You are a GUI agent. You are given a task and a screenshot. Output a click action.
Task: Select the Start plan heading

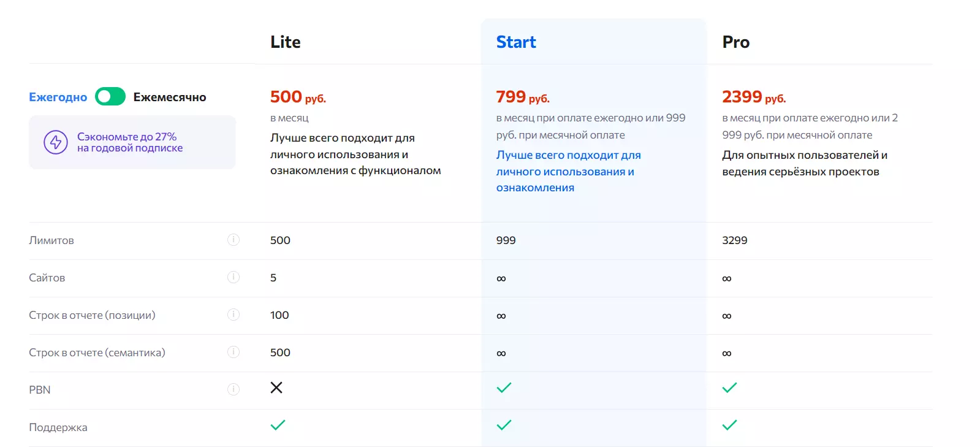[516, 42]
